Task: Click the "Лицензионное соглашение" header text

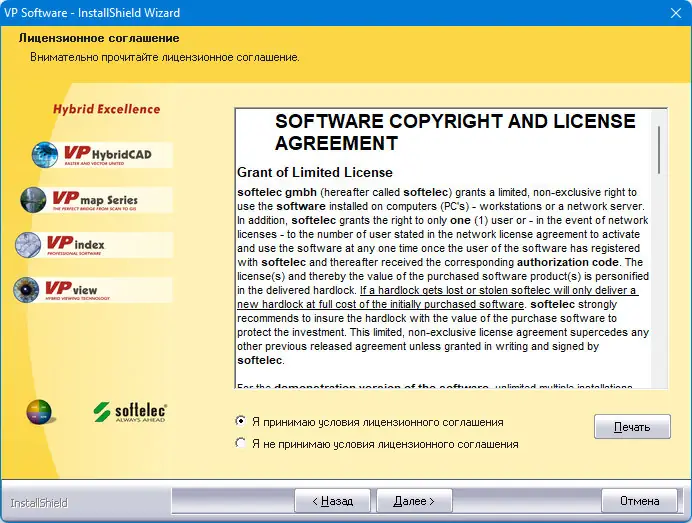Action: [x=99, y=38]
